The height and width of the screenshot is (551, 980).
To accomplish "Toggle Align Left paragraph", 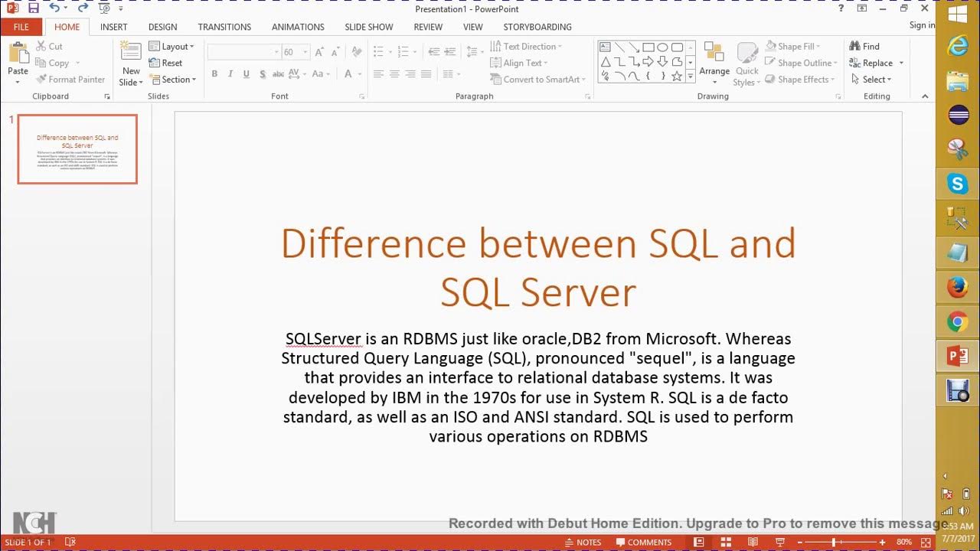I will point(378,74).
